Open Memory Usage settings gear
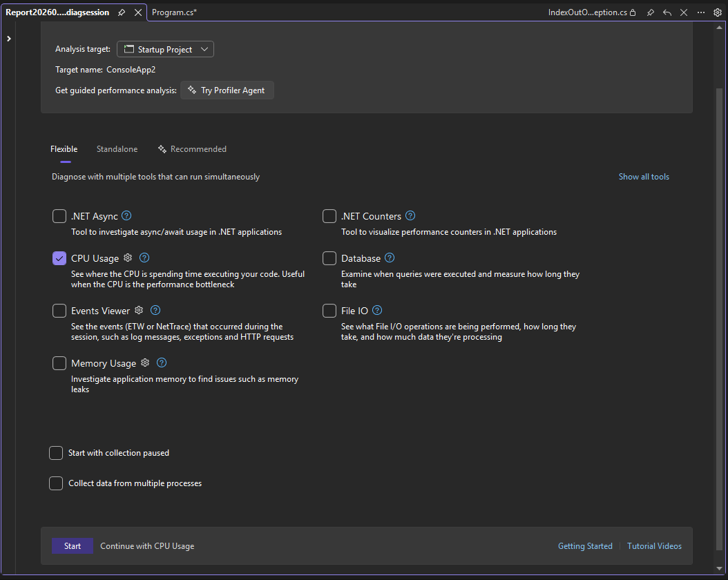This screenshot has height=580, width=728. 145,362
